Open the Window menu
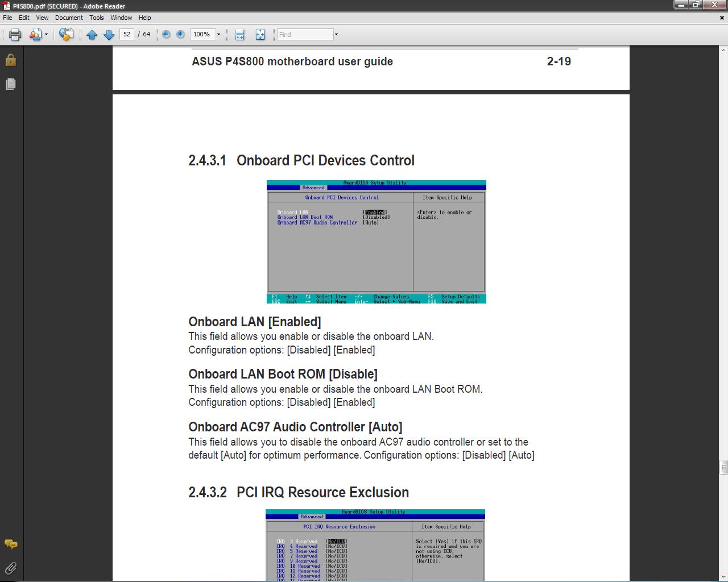 121,18
